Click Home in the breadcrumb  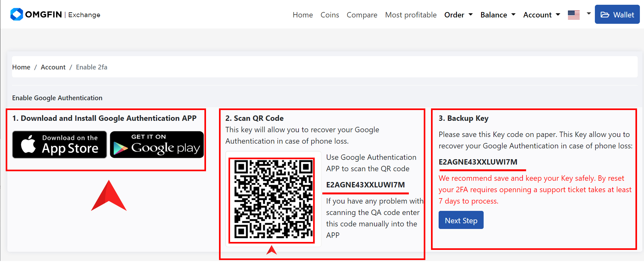(21, 67)
